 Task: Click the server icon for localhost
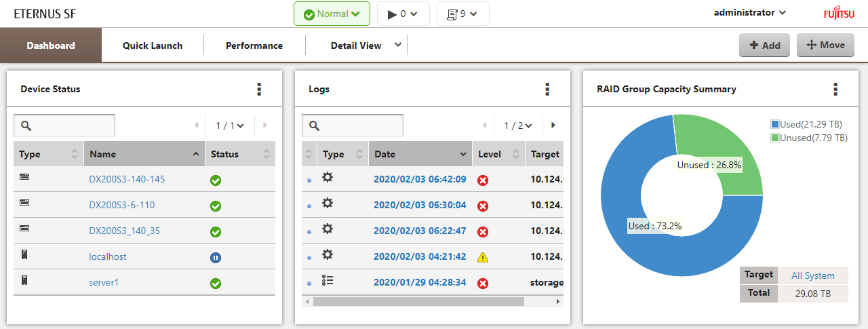[x=24, y=254]
